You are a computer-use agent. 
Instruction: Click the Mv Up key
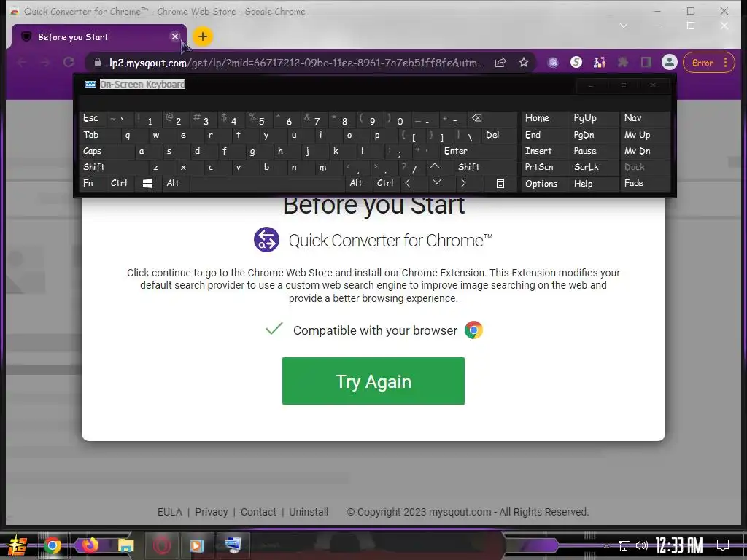click(645, 135)
